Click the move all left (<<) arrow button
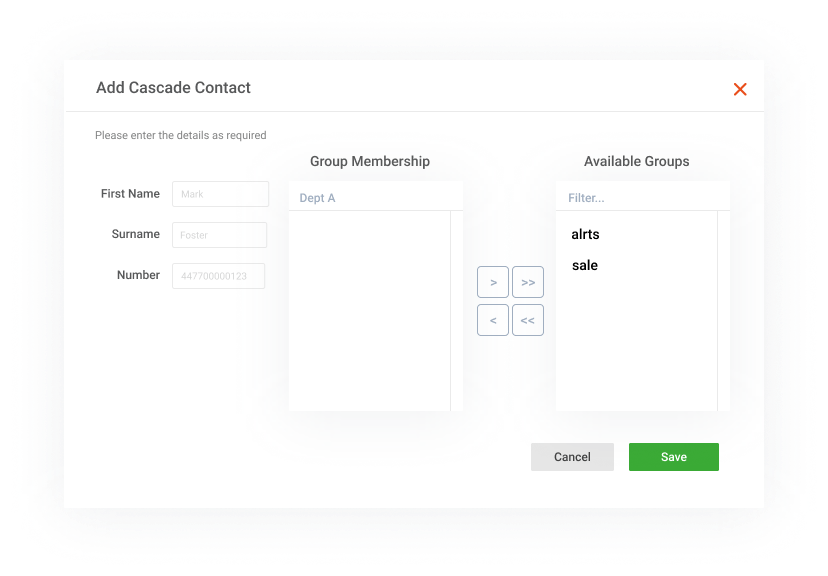 528,321
